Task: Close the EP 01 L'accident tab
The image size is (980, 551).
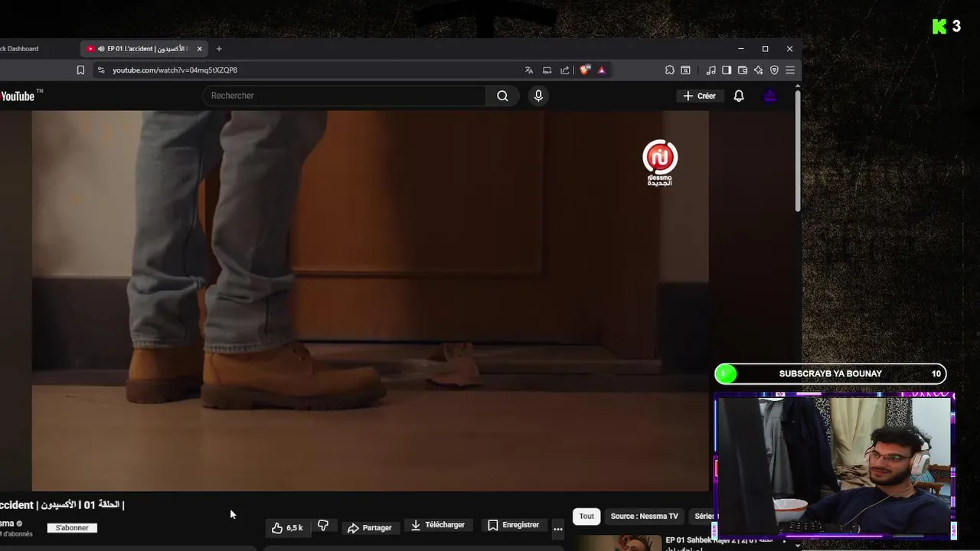Action: (x=200, y=48)
